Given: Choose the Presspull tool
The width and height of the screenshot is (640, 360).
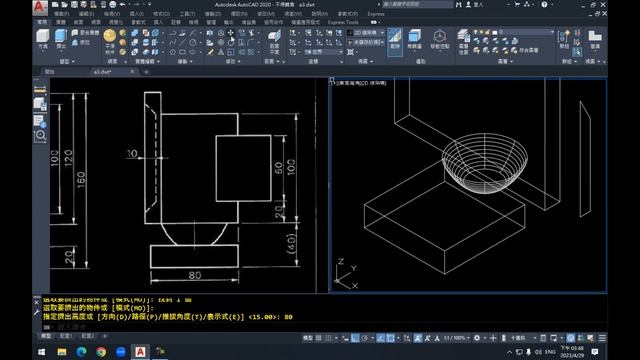Looking at the screenshot, I should (81, 42).
